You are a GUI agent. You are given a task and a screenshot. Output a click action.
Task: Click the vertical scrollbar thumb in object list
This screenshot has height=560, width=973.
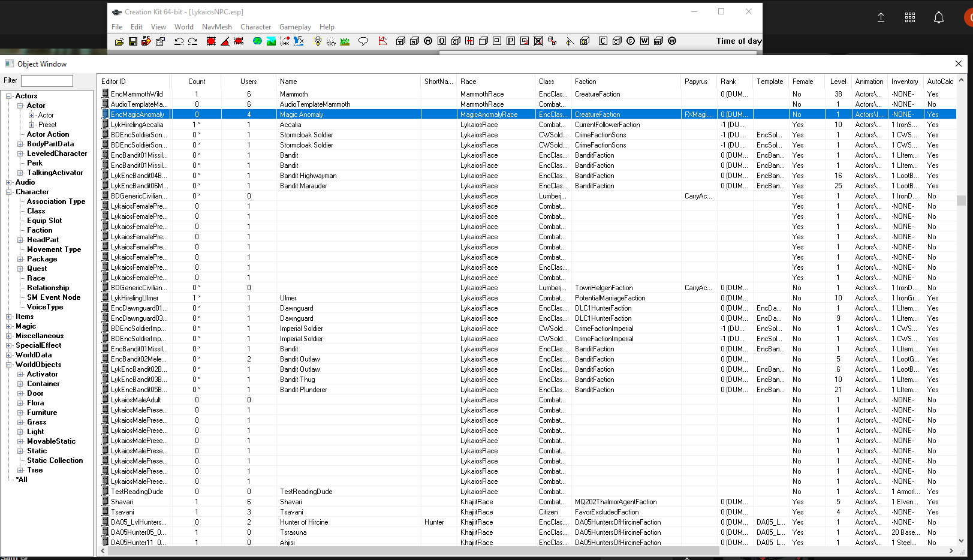click(x=961, y=200)
